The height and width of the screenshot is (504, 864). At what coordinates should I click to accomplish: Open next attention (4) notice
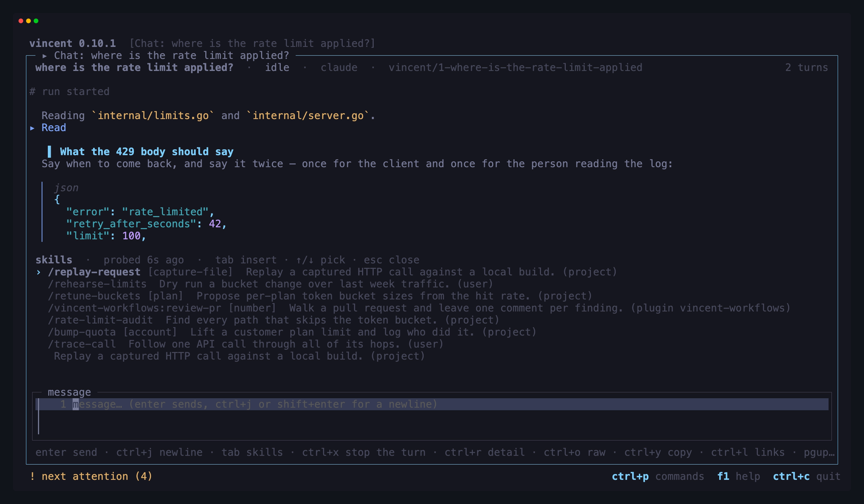coord(91,476)
